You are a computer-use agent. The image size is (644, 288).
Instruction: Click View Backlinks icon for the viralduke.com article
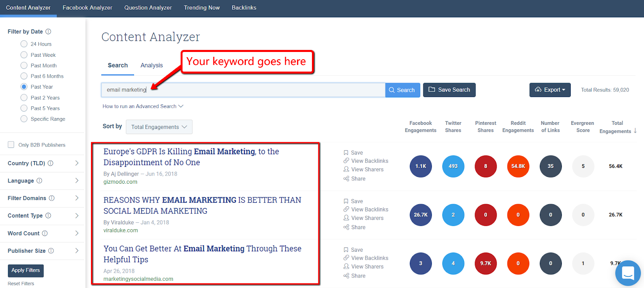pos(346,209)
